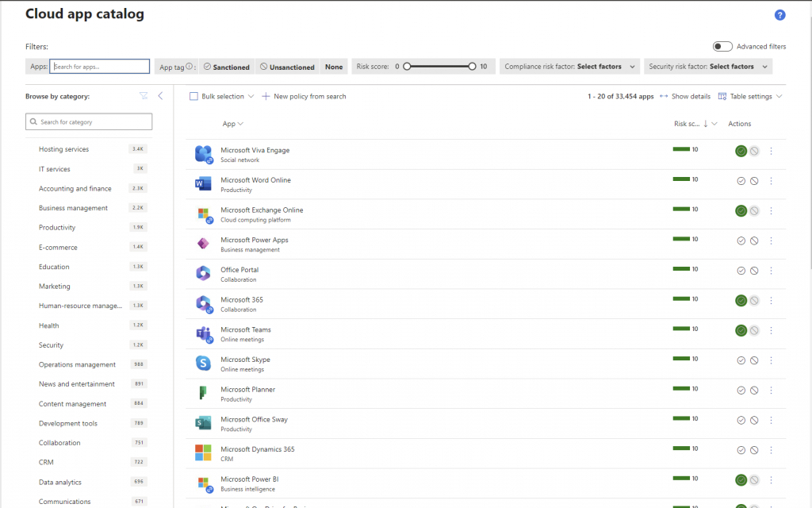Click the Microsoft Skype app icon
The image size is (812, 508).
(203, 363)
